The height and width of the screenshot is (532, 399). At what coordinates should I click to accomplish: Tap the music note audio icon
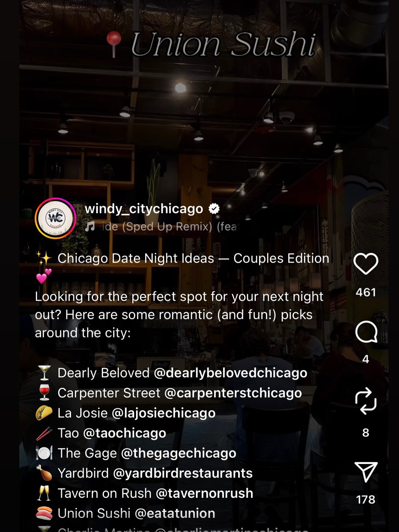(90, 226)
